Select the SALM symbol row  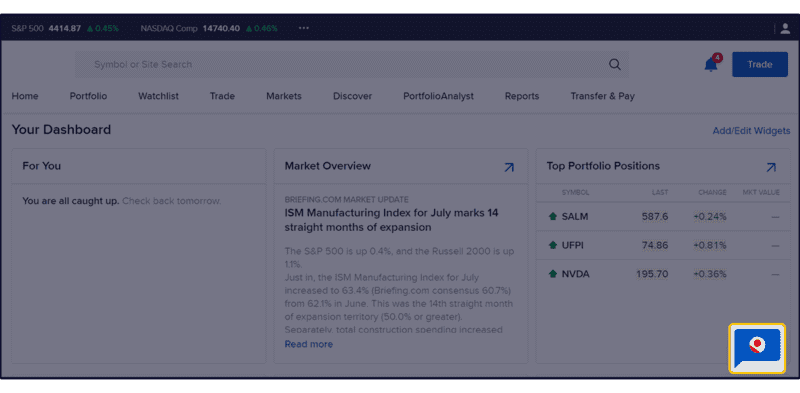663,217
